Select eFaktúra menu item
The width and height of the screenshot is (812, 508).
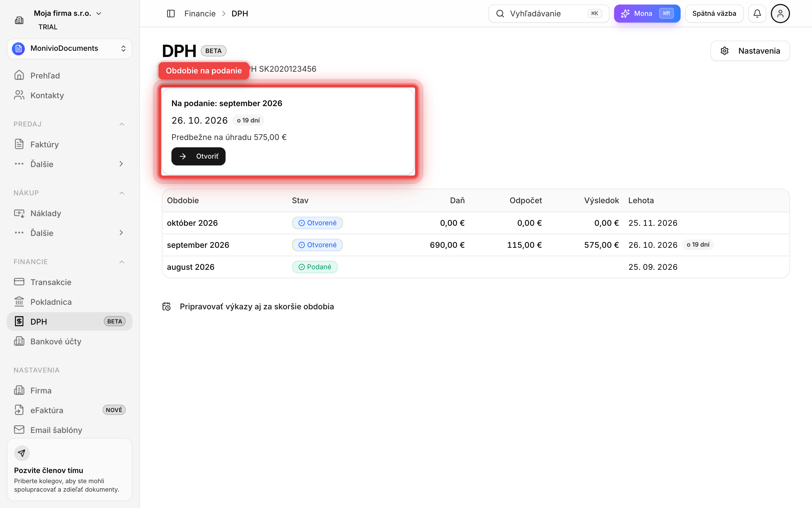tap(69, 410)
